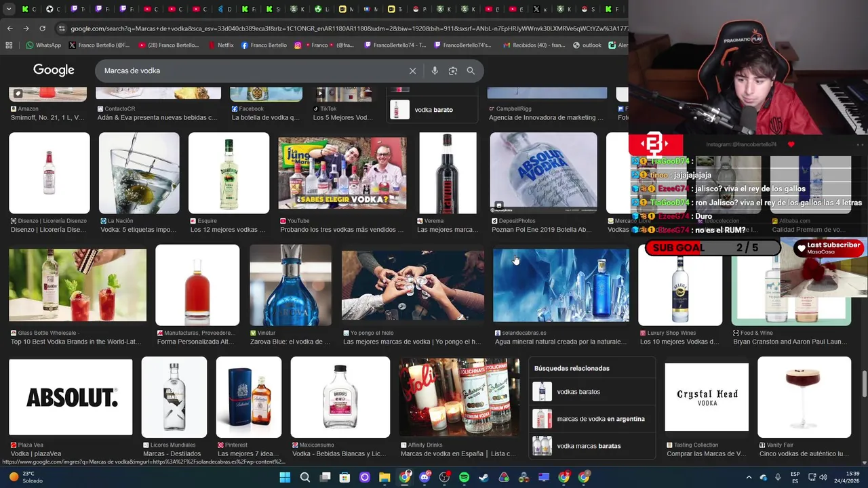868x488 pixels.
Task: Go forward with the browser forward arrow
Action: click(26, 28)
